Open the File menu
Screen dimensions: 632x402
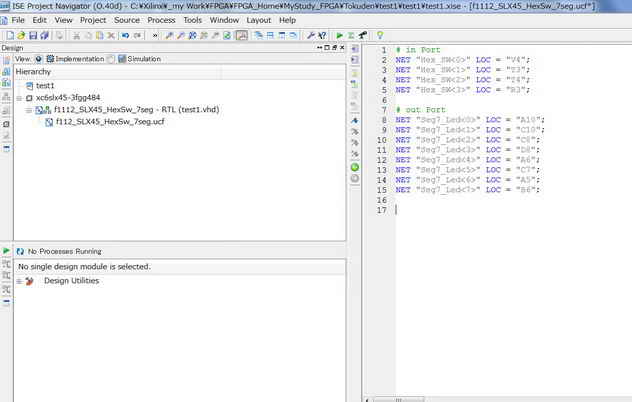pos(18,20)
